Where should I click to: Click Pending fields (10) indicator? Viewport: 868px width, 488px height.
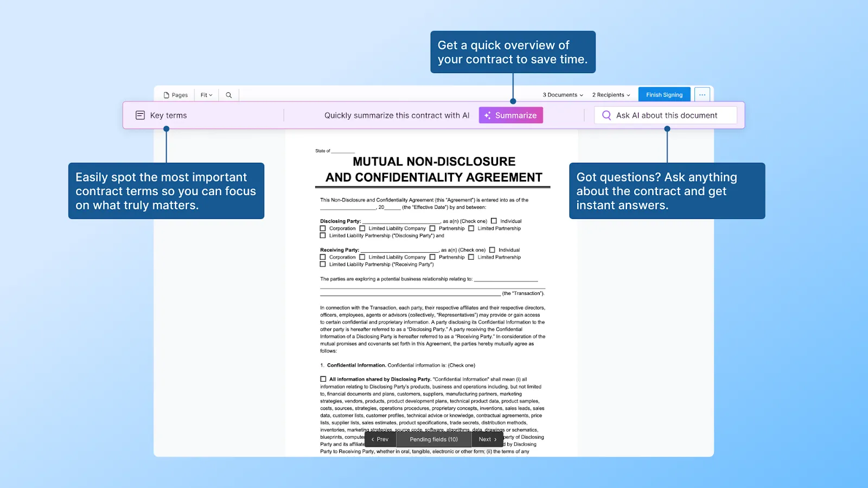pos(434,439)
